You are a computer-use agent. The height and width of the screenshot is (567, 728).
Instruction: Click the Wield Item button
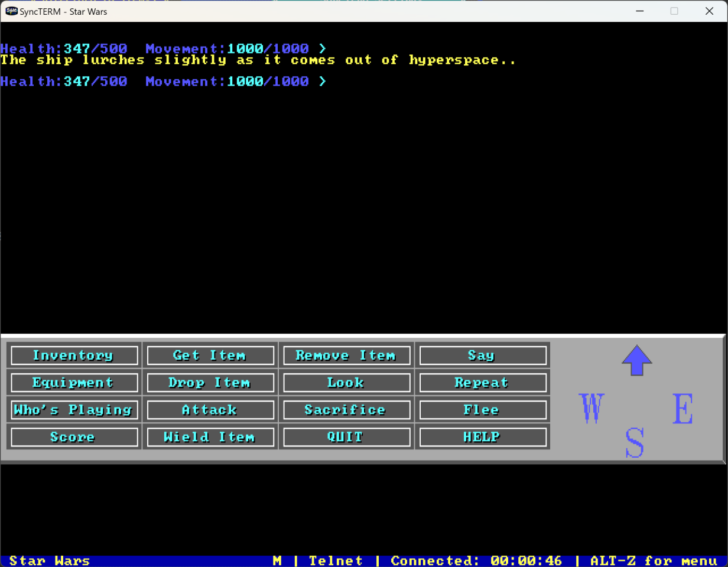(210, 437)
